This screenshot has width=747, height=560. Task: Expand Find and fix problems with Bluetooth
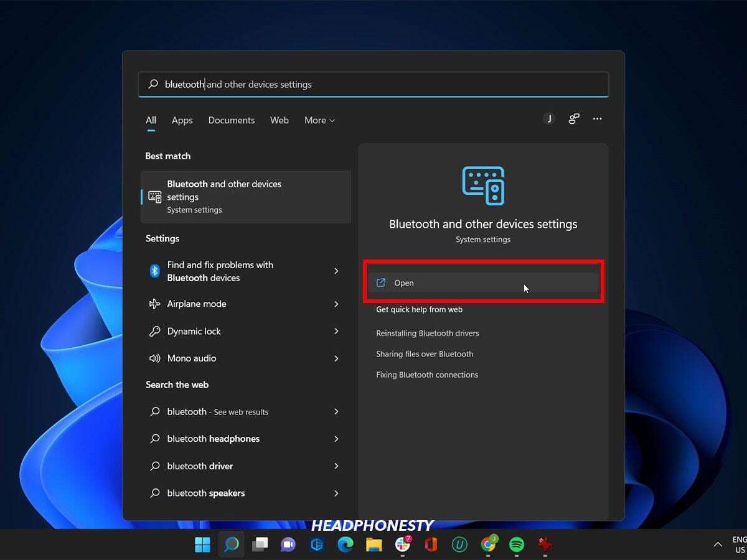336,271
